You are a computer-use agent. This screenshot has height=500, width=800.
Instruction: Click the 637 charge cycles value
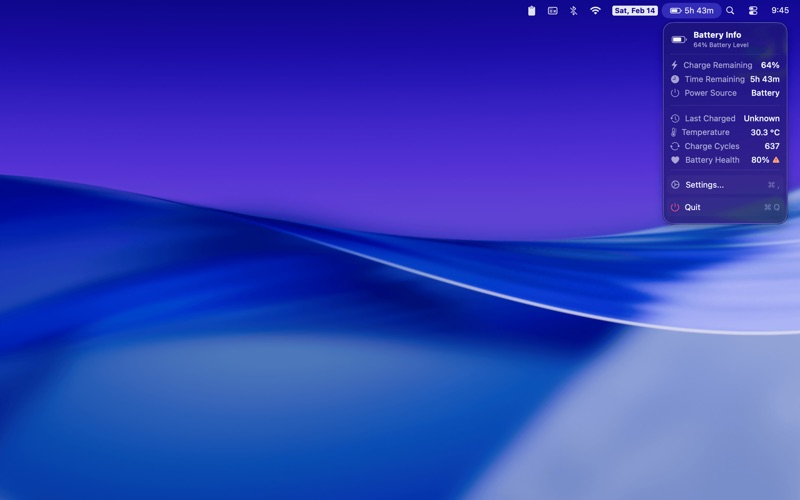(x=771, y=146)
